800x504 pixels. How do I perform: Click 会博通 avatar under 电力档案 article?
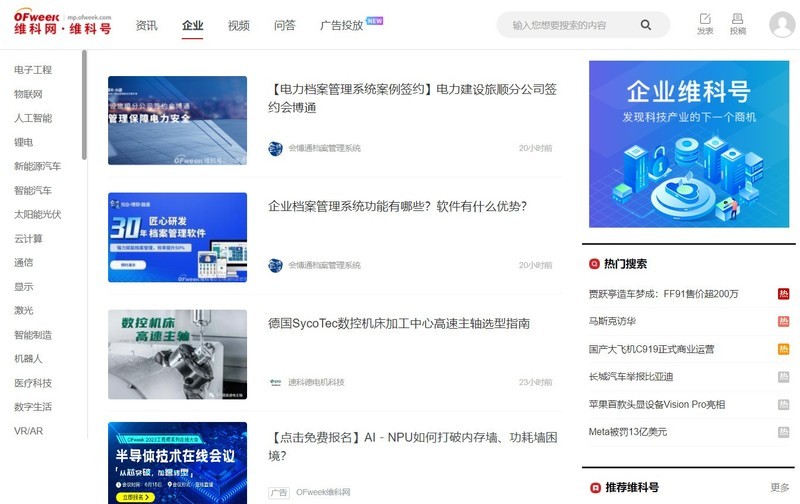[276, 148]
